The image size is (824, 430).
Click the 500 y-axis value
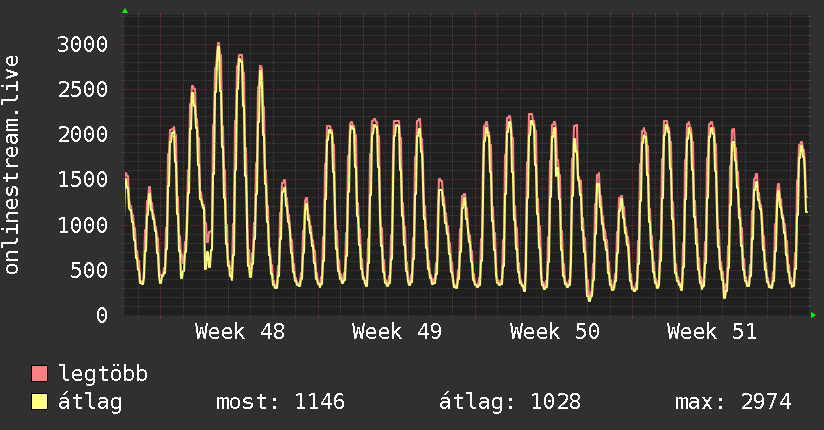[90, 270]
